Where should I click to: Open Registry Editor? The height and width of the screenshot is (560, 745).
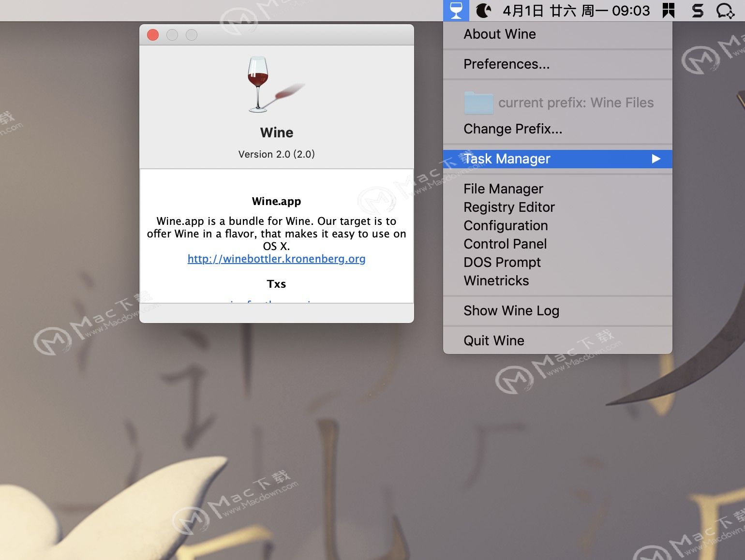[x=558, y=207]
